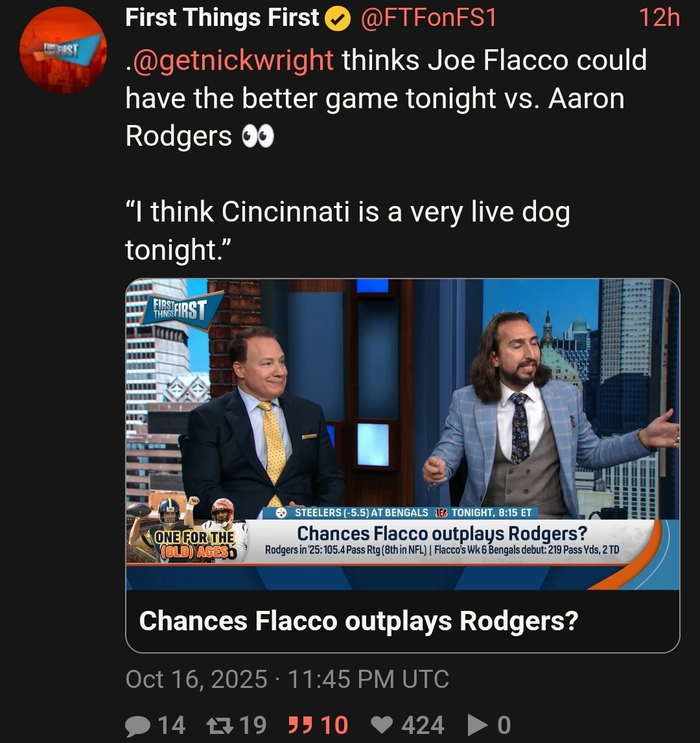
Task: Open the @FTFonFS1 handle
Action: point(428,18)
